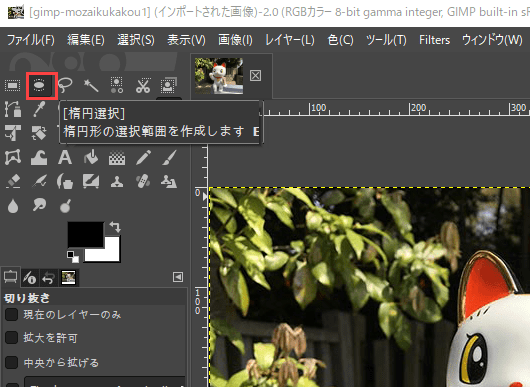The width and height of the screenshot is (530, 387).
Task: Reset colors to default black and white
Action: [73, 257]
